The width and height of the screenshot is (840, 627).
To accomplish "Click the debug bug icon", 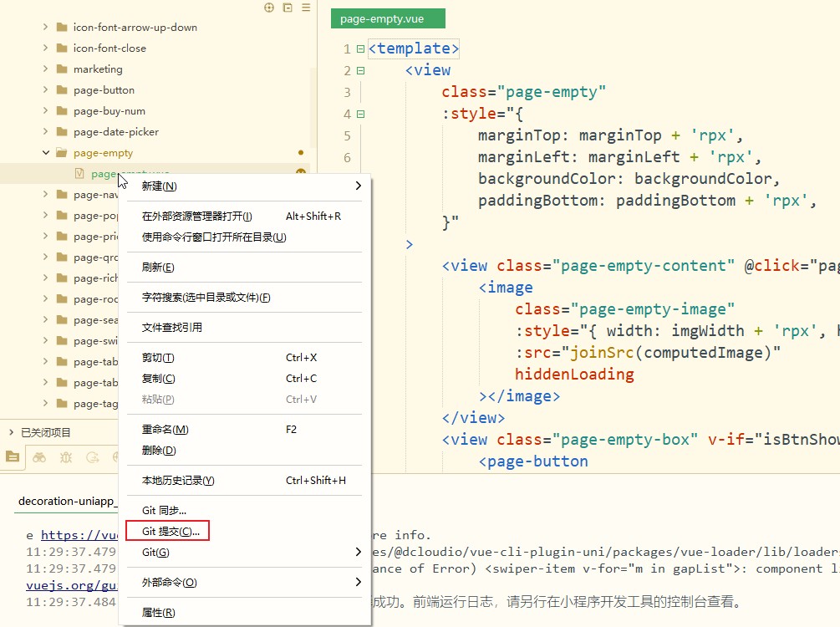I will tap(66, 456).
